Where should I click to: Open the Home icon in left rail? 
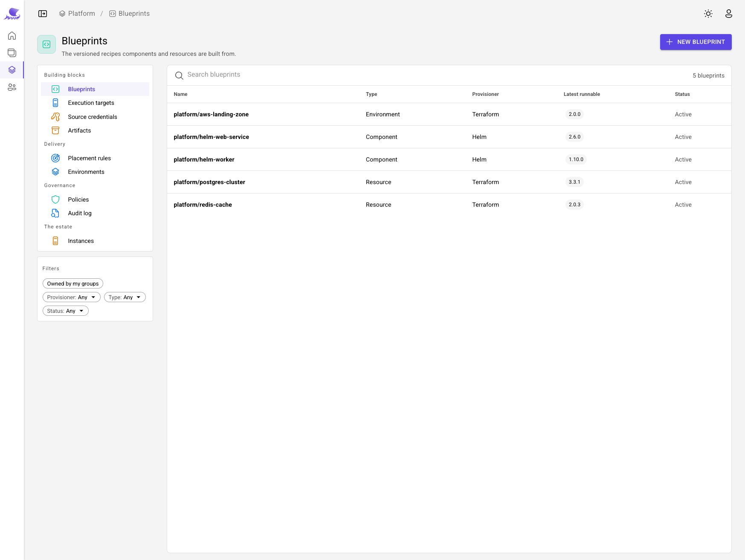click(x=12, y=36)
